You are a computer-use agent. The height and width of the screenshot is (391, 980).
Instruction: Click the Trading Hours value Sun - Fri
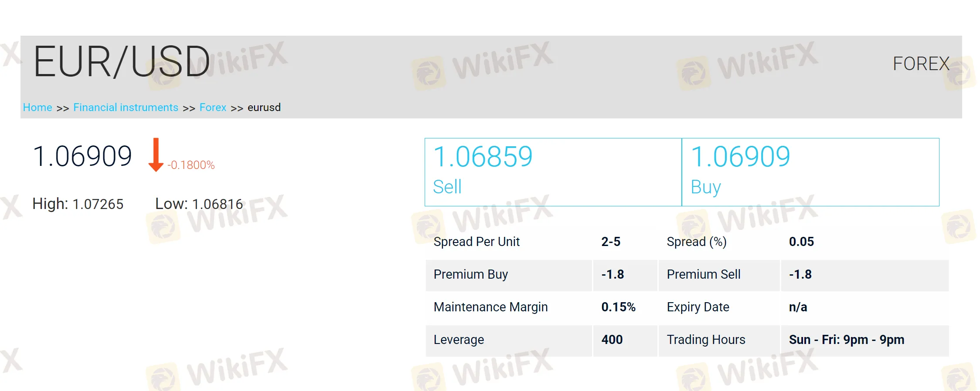tap(846, 340)
